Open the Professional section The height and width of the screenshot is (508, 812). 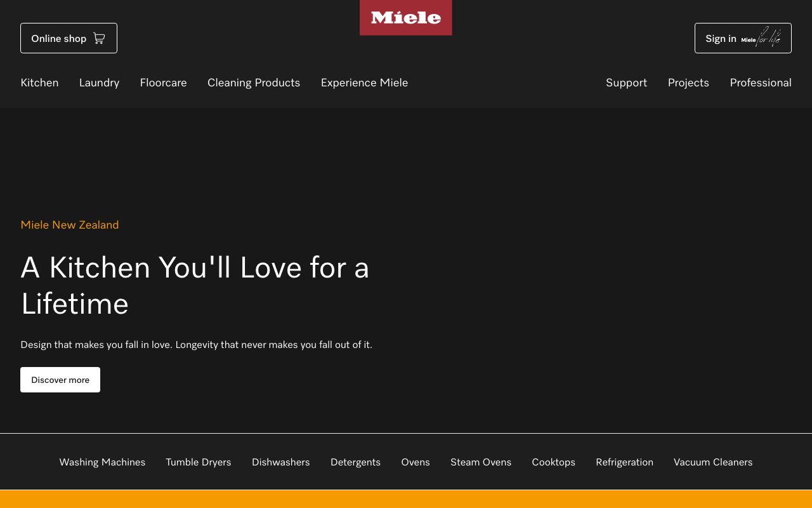(761, 83)
